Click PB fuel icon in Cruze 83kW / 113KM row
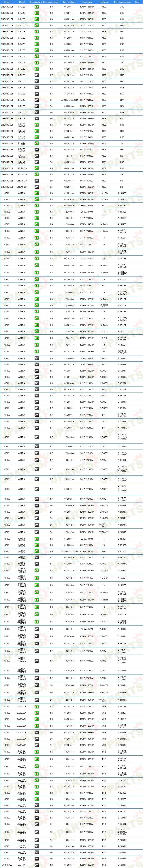The height and width of the screenshot is (868, 143). coord(36,44)
